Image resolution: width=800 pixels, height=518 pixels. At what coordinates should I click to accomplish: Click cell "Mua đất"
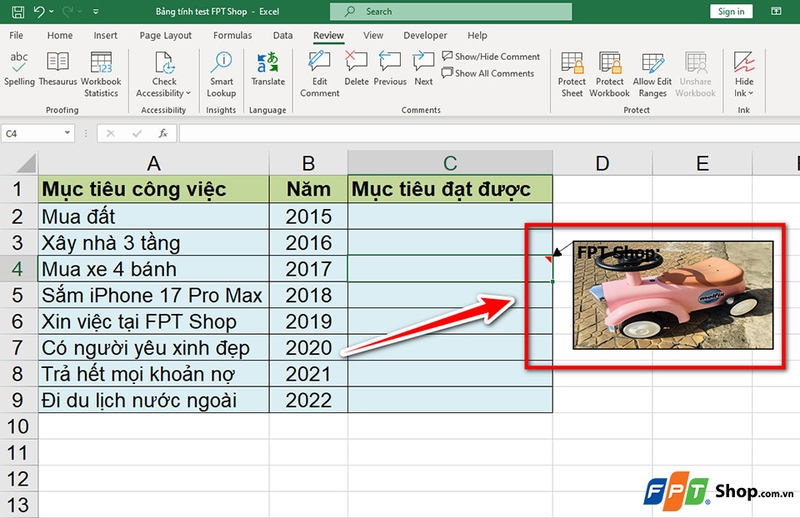click(154, 216)
